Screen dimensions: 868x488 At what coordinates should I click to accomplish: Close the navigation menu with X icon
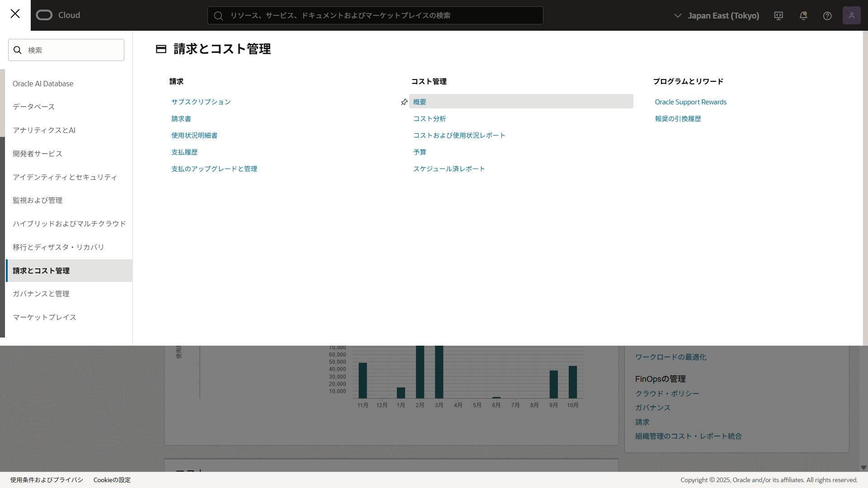15,14
